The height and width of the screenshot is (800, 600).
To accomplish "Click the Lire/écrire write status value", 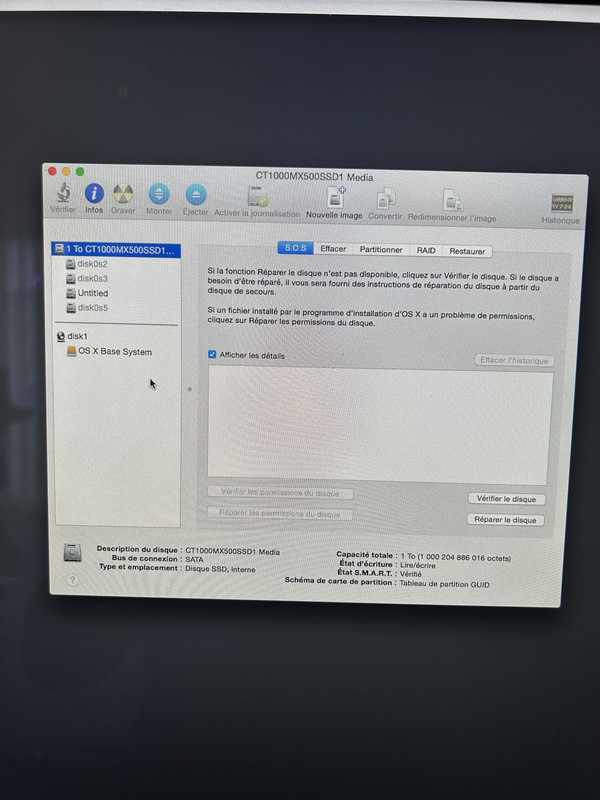I will click(418, 565).
